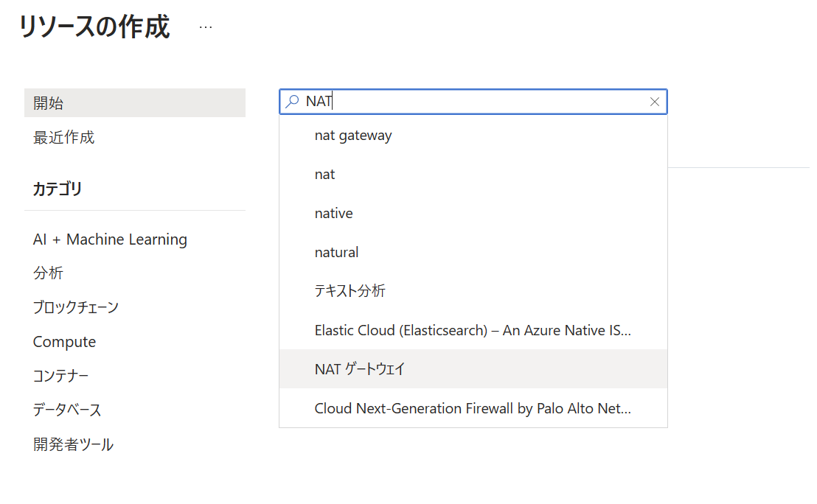Select the 'natural' suggestion
The image size is (817, 504).
[x=336, y=253]
